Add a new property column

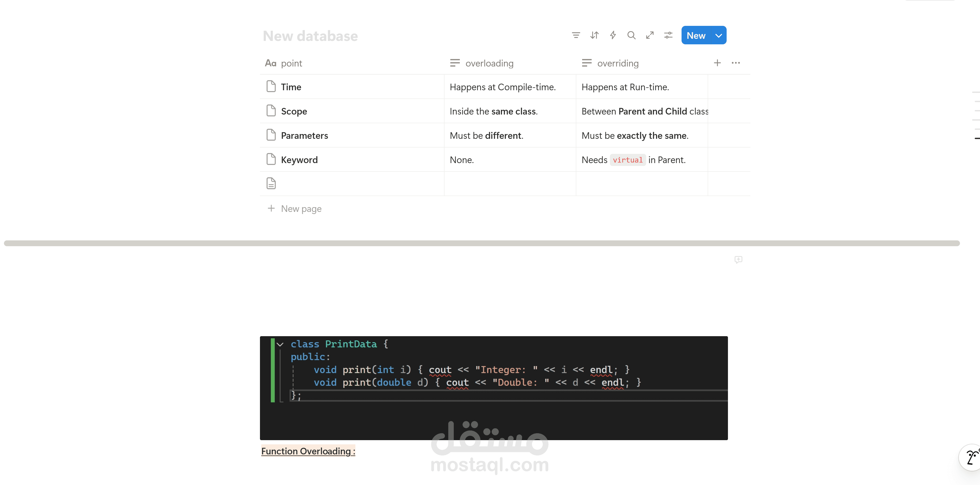717,63
